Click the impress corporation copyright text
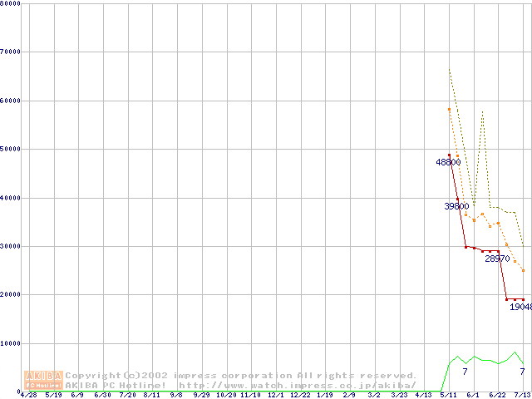The image size is (532, 399). tap(240, 375)
